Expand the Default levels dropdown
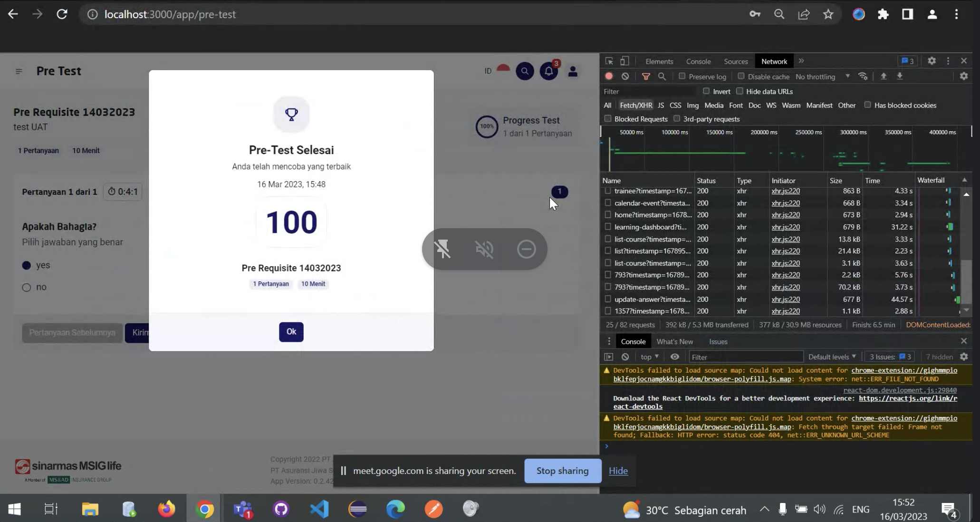The height and width of the screenshot is (522, 980). pyautogui.click(x=832, y=357)
